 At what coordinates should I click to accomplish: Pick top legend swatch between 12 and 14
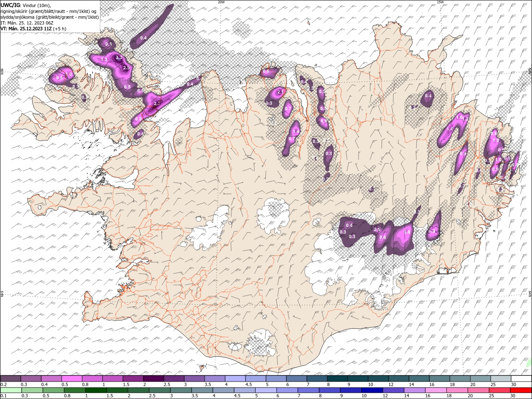[x=399, y=379]
